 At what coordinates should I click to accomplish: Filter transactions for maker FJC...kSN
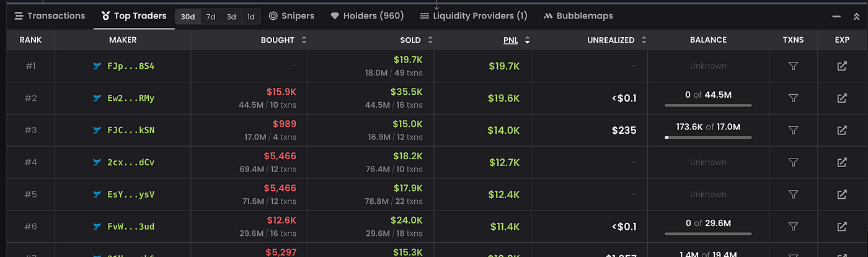click(793, 131)
